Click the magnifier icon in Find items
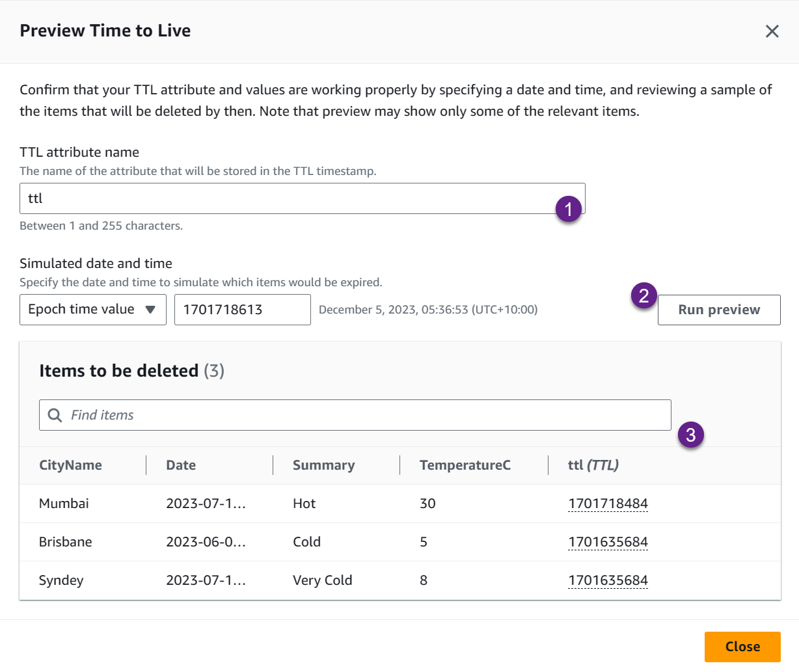The image size is (799, 672). click(x=55, y=415)
